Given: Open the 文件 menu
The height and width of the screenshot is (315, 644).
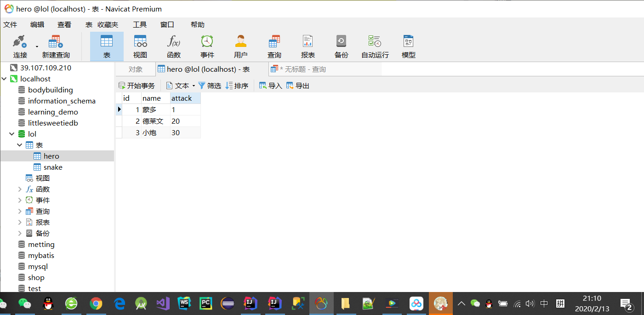Looking at the screenshot, I should coord(10,25).
